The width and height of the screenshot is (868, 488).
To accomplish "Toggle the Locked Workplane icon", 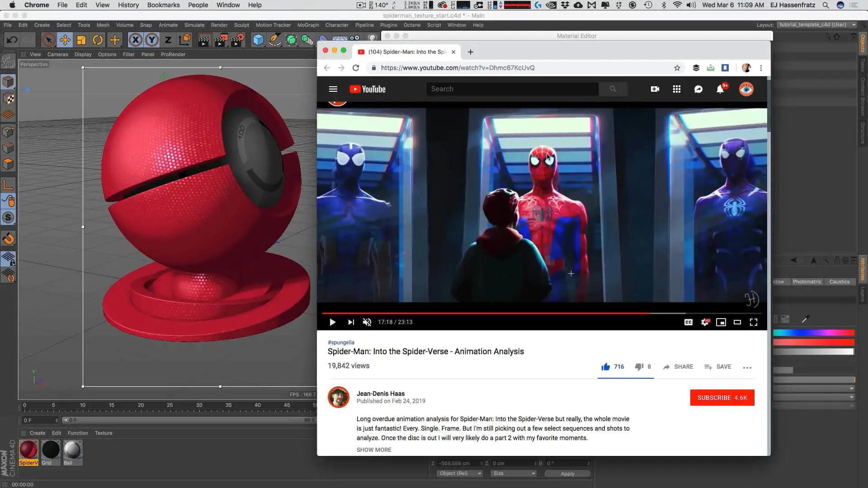I will [8, 258].
